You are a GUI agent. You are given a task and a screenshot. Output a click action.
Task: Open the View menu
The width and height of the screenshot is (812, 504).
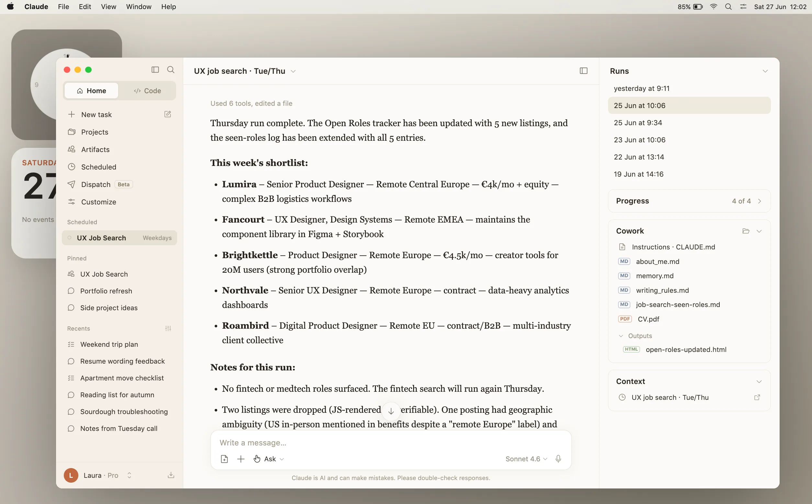pyautogui.click(x=109, y=7)
